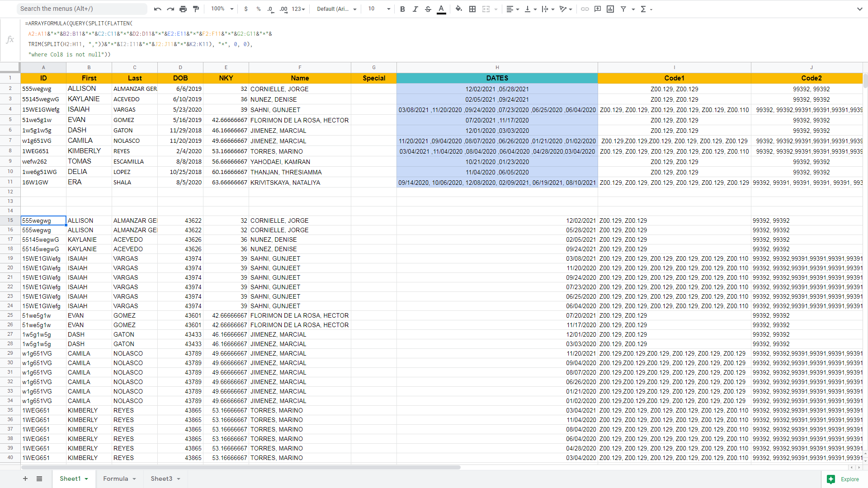This screenshot has height=488, width=868.
Task: Create a filter
Action: 623,9
